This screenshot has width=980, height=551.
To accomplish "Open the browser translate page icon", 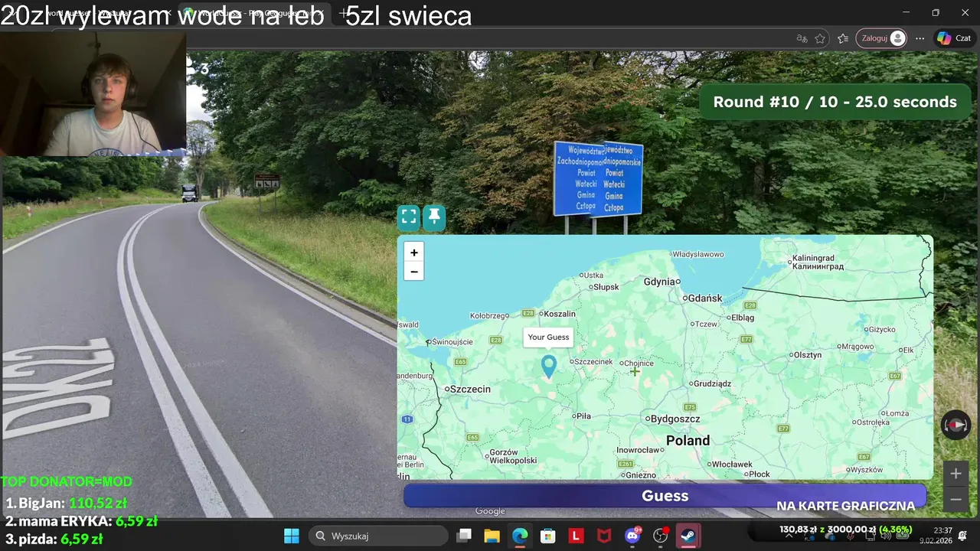I will 802,38.
